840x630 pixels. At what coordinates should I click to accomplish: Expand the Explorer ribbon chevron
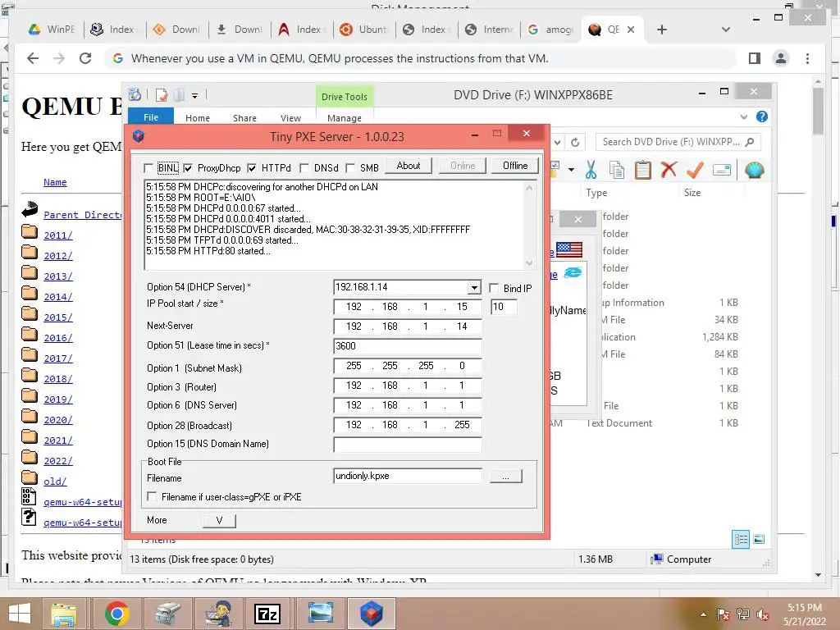click(743, 116)
